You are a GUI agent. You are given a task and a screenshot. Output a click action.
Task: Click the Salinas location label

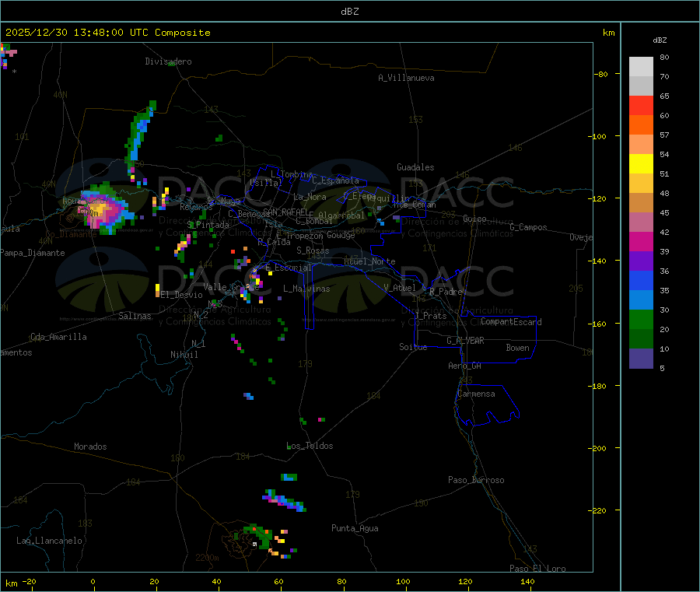pyautogui.click(x=135, y=316)
